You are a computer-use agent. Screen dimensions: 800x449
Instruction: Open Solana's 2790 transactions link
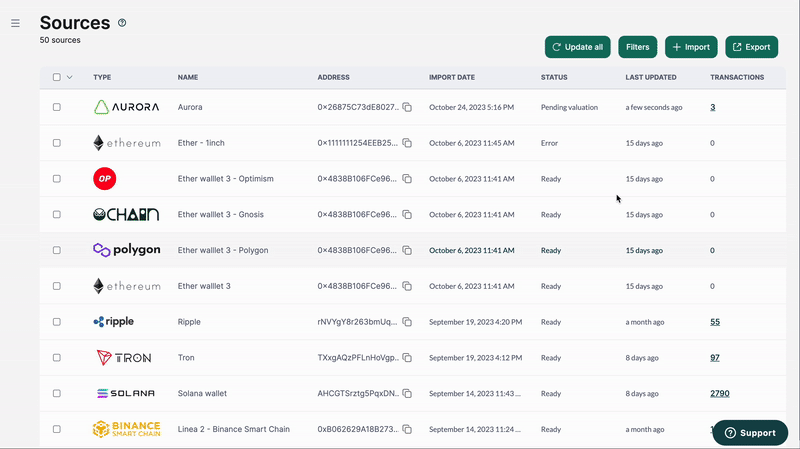[720, 393]
